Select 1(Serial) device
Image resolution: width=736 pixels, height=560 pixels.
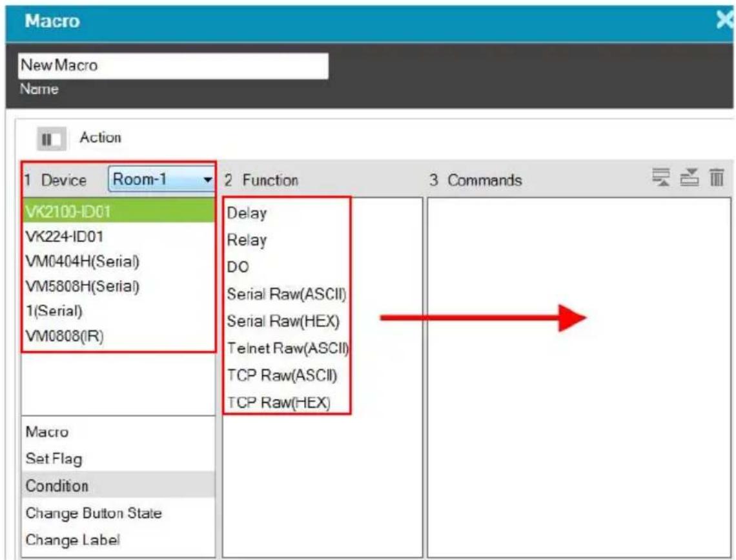(118, 311)
